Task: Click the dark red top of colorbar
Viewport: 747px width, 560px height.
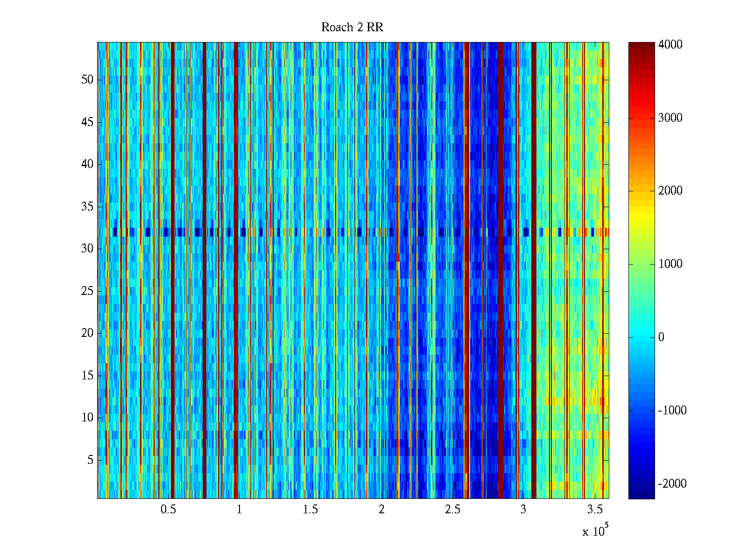Action: pyautogui.click(x=641, y=47)
